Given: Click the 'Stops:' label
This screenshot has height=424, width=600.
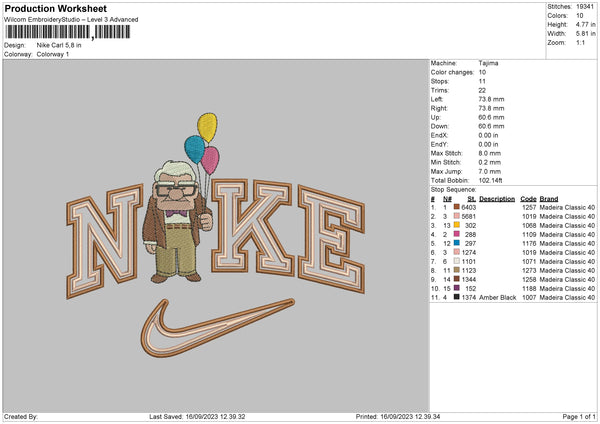Looking at the screenshot, I should 440,81.
